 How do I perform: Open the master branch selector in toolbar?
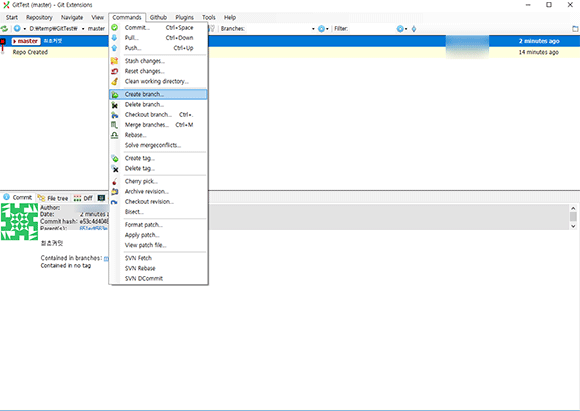click(x=96, y=28)
